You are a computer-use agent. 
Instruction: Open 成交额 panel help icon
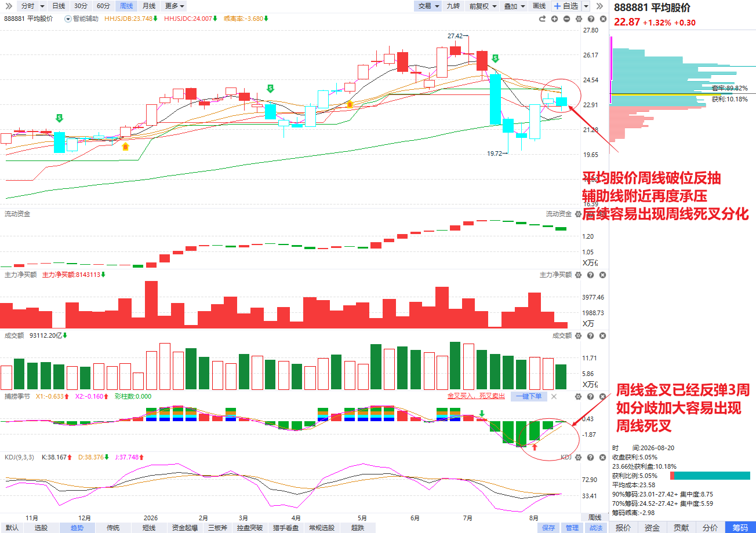(x=589, y=335)
